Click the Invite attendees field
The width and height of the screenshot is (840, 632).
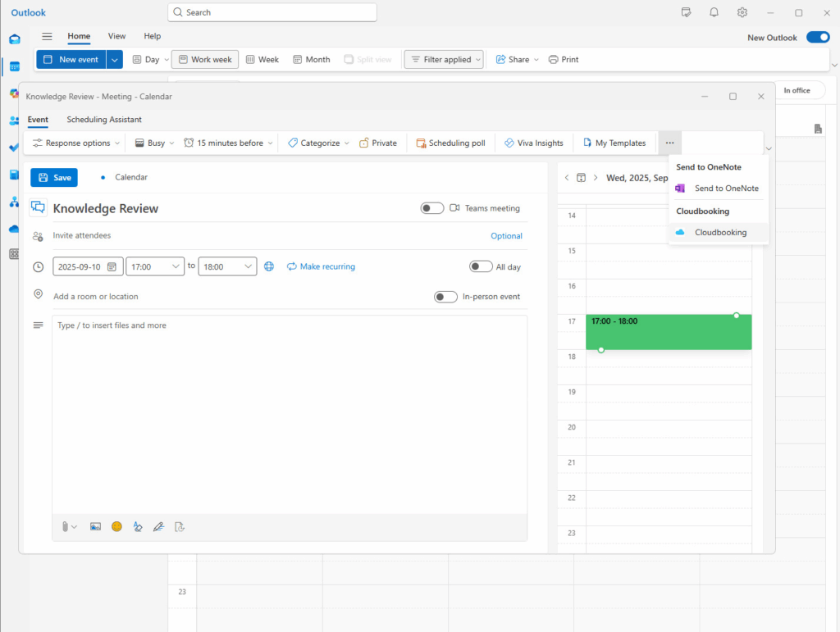[x=246, y=236]
